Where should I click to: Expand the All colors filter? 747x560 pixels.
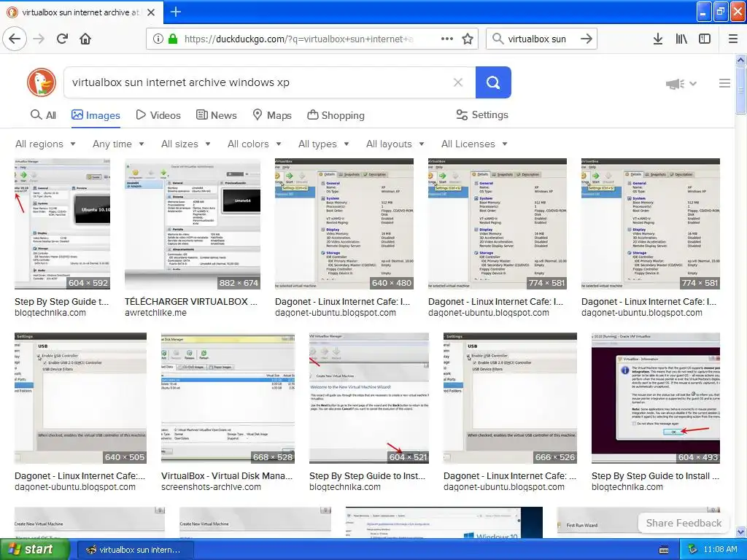[x=255, y=144]
